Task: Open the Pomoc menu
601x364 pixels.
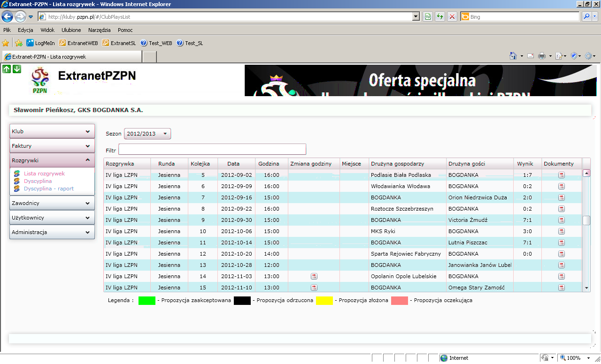Action: coord(125,30)
